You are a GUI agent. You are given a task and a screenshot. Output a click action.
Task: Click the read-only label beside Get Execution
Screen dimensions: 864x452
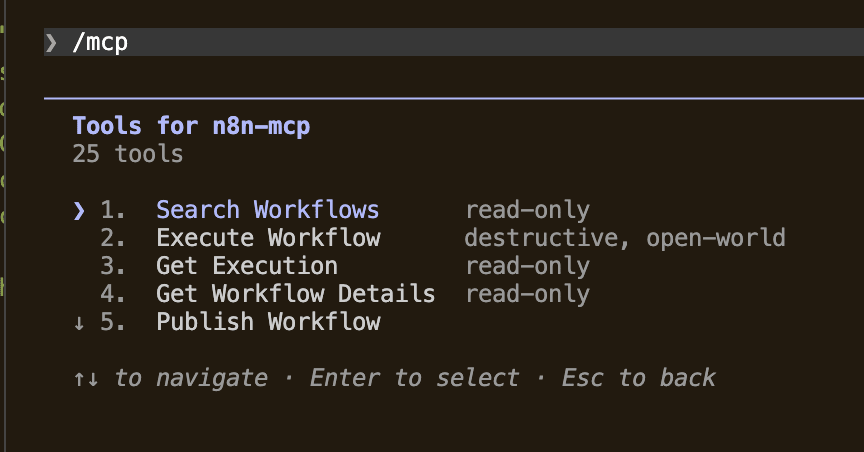click(527, 267)
